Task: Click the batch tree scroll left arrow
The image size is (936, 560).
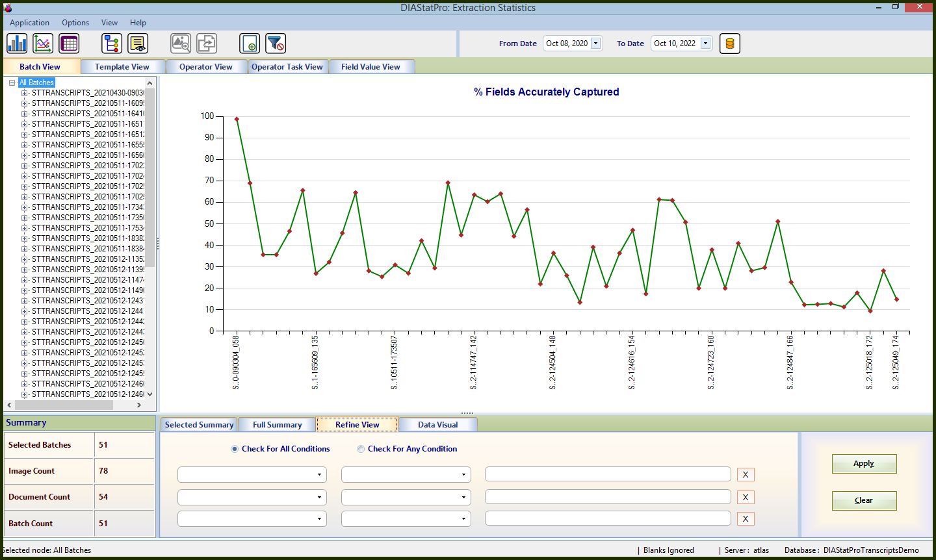Action: tap(9, 405)
